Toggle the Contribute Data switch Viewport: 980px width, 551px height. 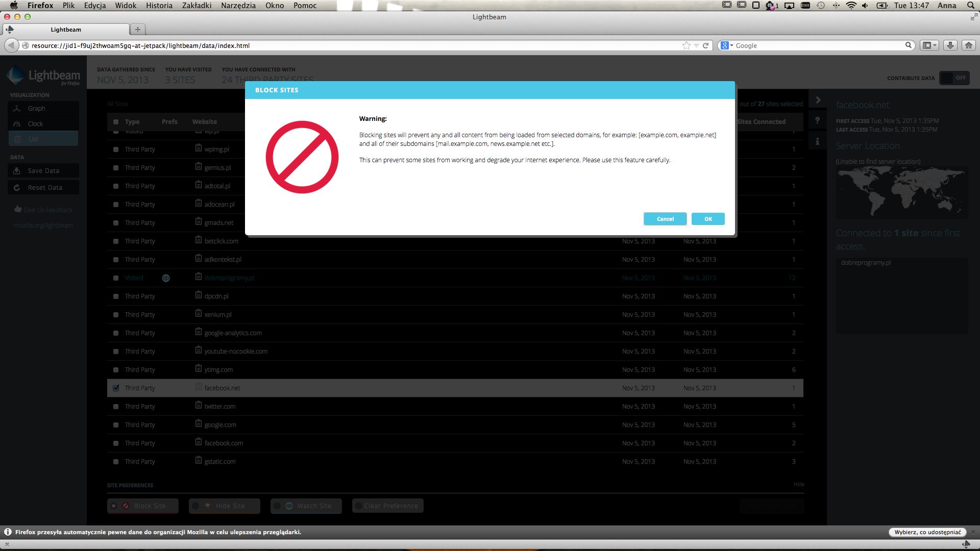coord(954,78)
